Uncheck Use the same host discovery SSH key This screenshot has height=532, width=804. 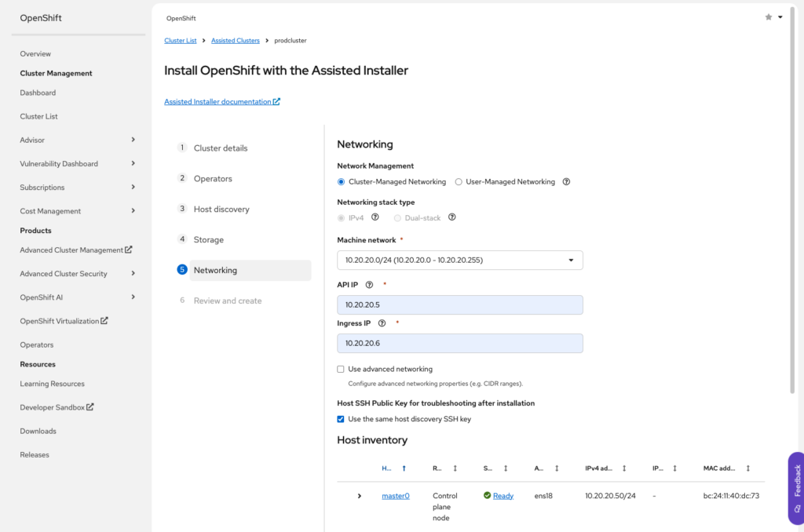[341, 419]
